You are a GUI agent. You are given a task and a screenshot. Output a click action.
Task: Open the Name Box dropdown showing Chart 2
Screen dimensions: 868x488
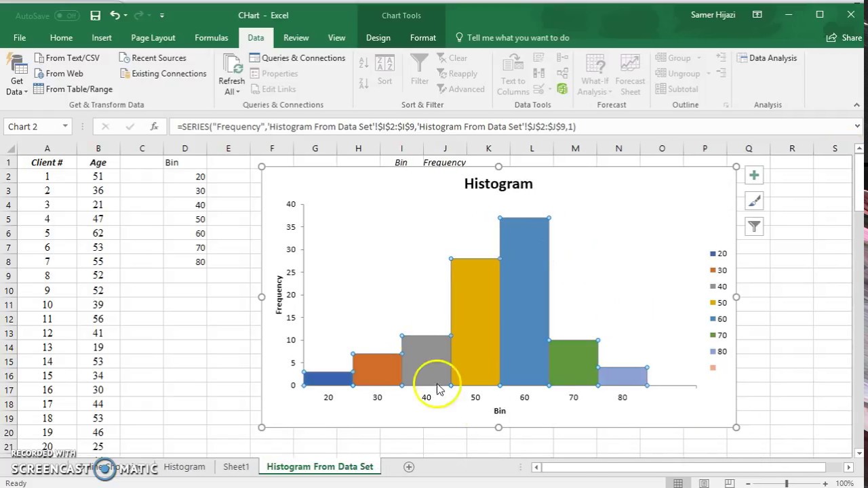(64, 127)
